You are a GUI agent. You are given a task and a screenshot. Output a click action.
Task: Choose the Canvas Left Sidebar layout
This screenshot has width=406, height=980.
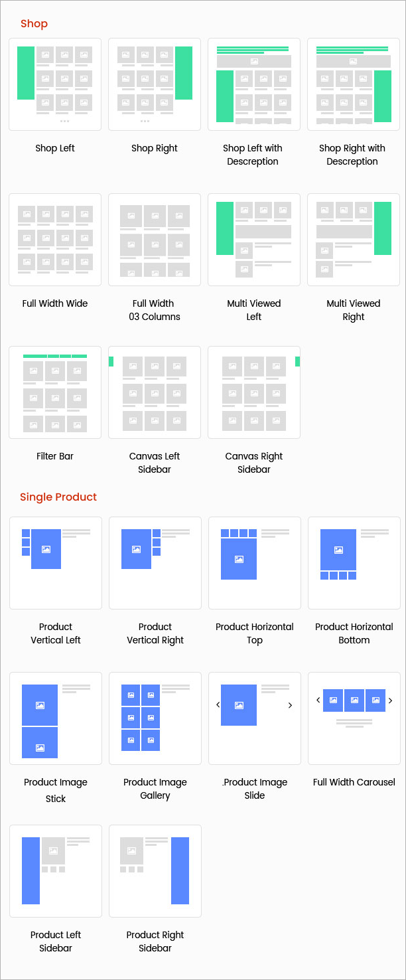(x=154, y=392)
